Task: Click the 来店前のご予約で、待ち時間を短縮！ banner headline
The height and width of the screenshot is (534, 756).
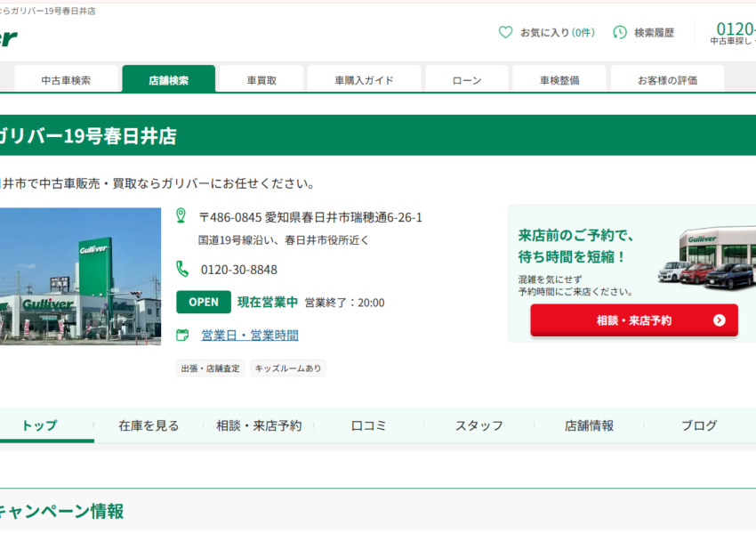Action: [576, 246]
